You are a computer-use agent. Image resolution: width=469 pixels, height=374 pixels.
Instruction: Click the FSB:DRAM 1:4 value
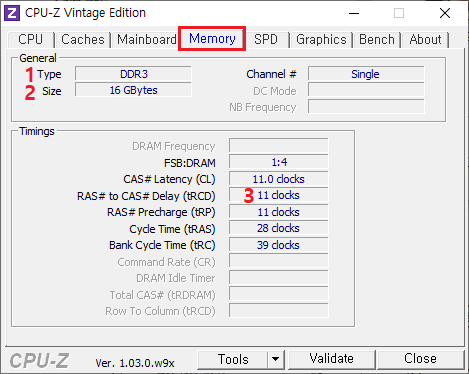(279, 162)
